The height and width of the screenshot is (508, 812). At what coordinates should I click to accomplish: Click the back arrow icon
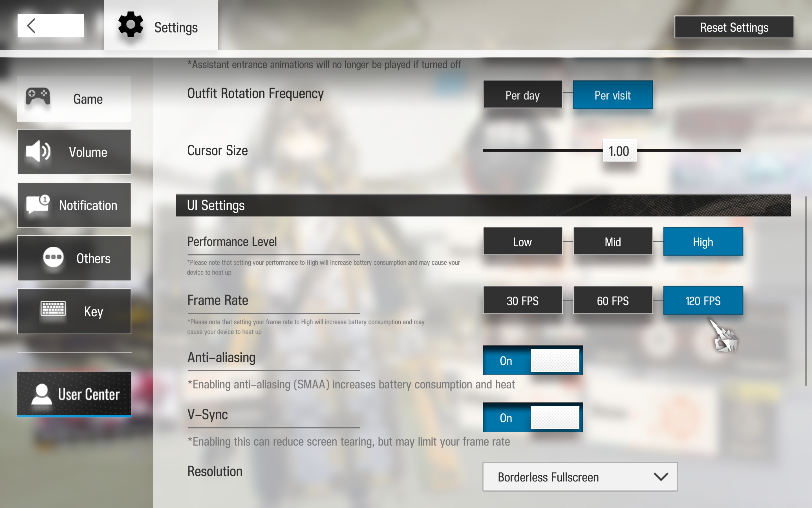(x=31, y=25)
